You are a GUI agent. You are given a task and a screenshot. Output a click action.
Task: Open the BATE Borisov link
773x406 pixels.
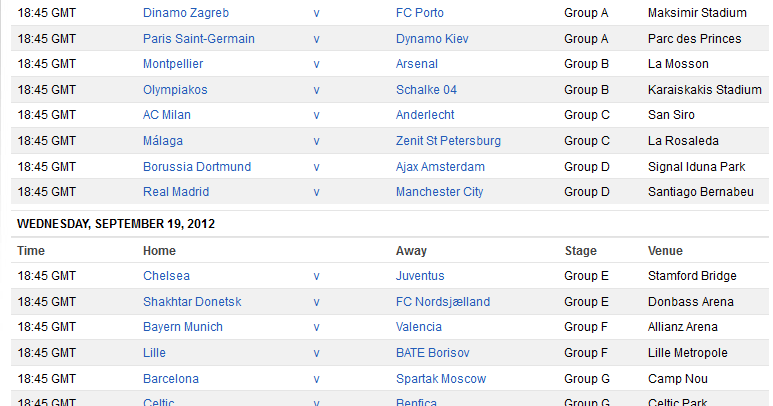point(432,353)
